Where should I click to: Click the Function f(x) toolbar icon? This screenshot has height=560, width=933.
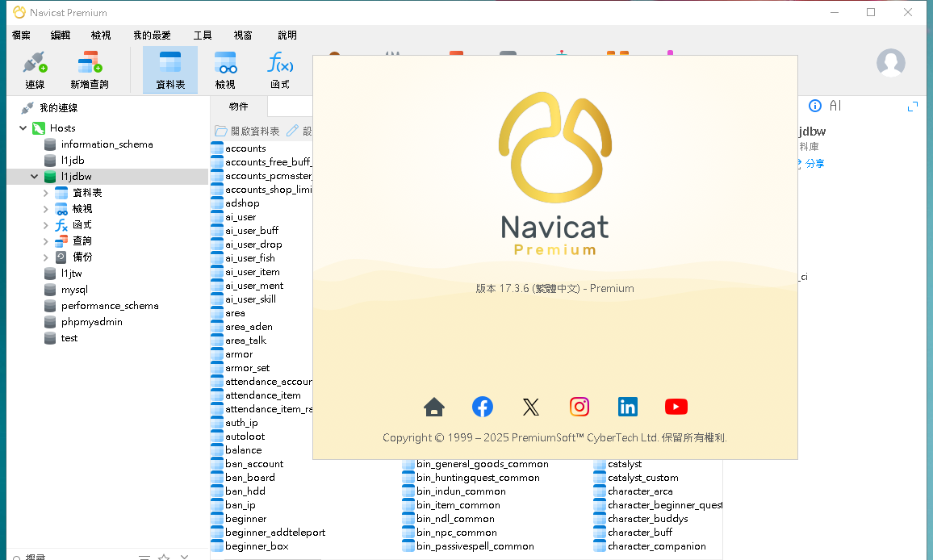pyautogui.click(x=280, y=69)
